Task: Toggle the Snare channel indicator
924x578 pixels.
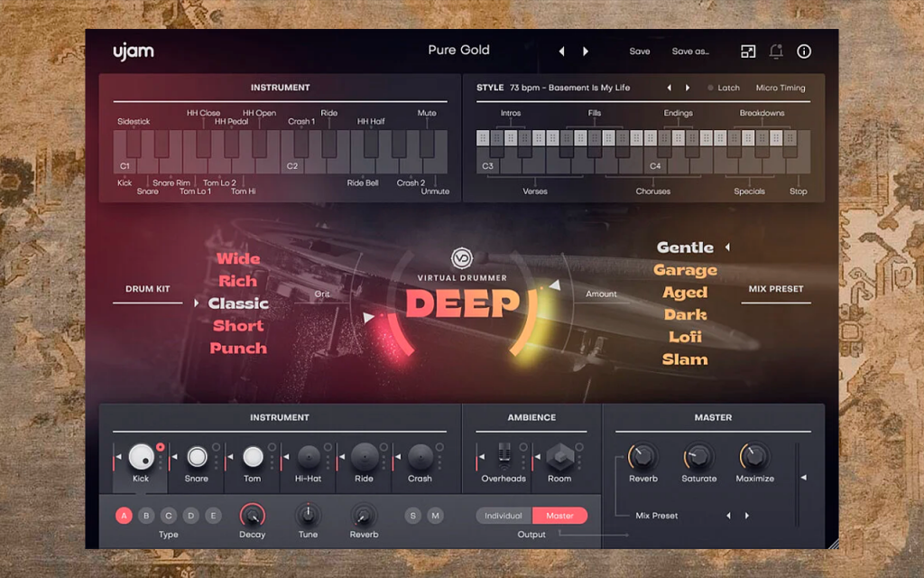Action: [217, 447]
